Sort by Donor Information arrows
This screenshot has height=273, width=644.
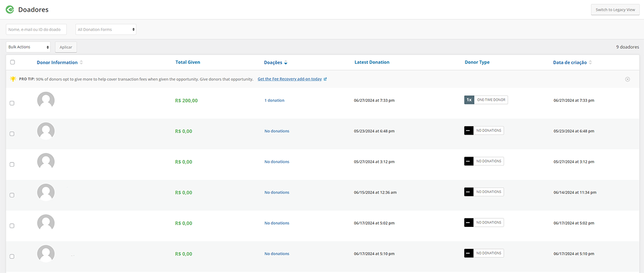82,63
